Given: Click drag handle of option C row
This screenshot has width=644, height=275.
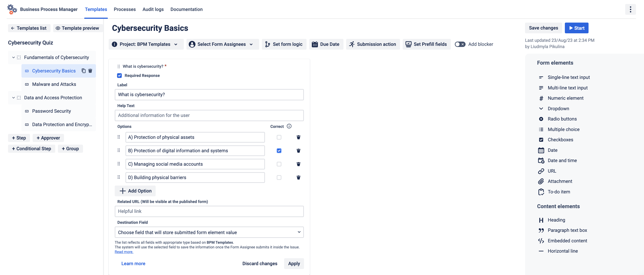Looking at the screenshot, I should [119, 164].
